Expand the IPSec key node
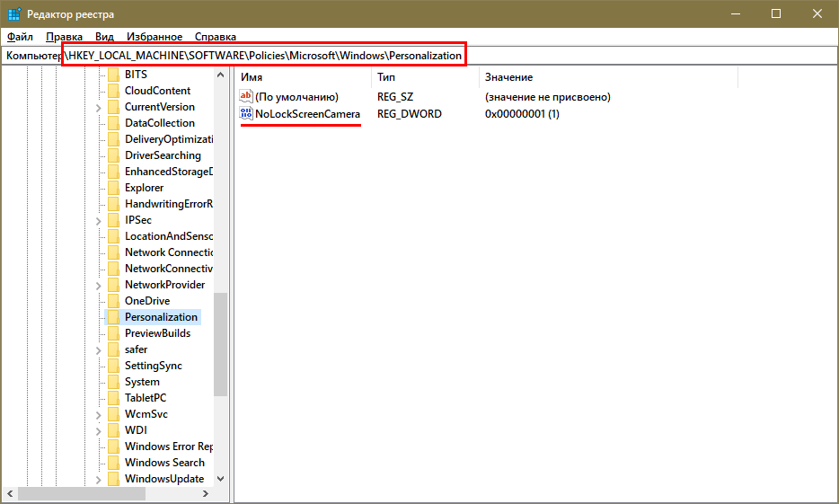839x504 pixels. pos(98,220)
